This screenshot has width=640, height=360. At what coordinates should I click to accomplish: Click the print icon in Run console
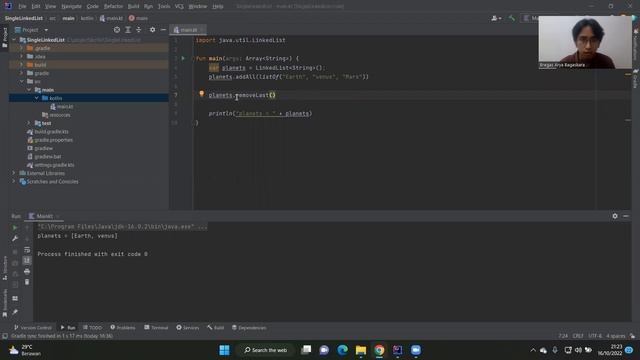click(27, 271)
